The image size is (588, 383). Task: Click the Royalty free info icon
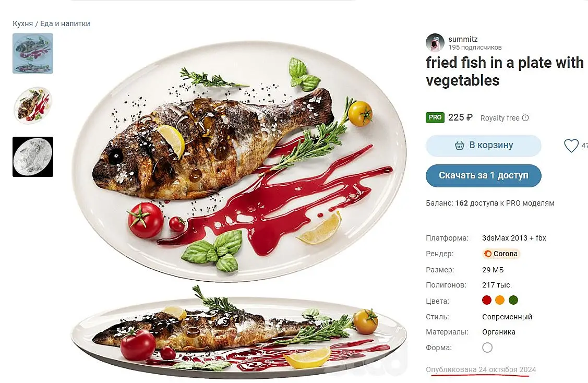525,118
